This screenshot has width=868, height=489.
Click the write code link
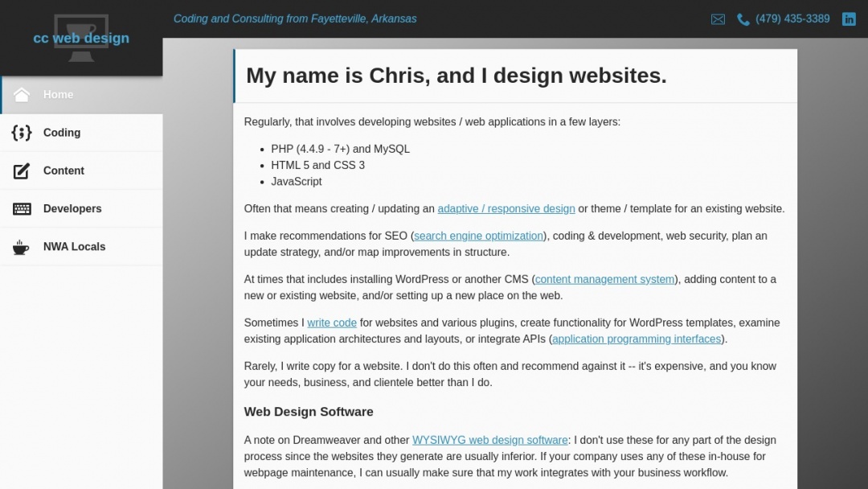point(331,323)
